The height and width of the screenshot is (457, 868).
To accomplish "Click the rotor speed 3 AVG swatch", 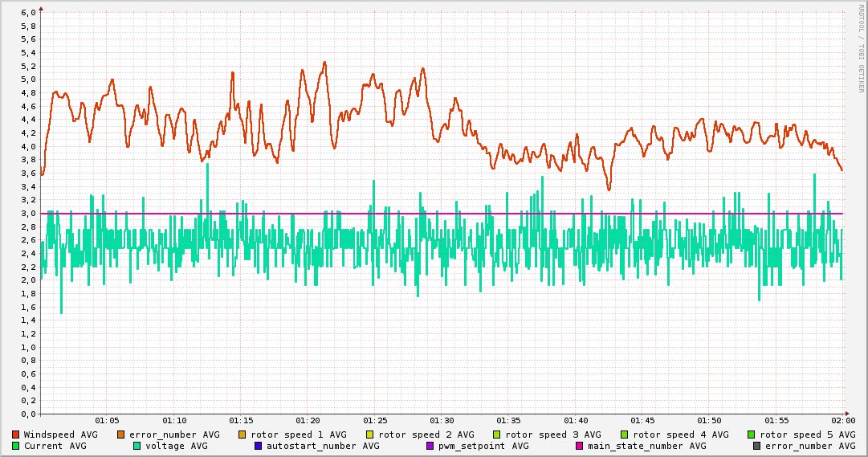I will pos(497,435).
